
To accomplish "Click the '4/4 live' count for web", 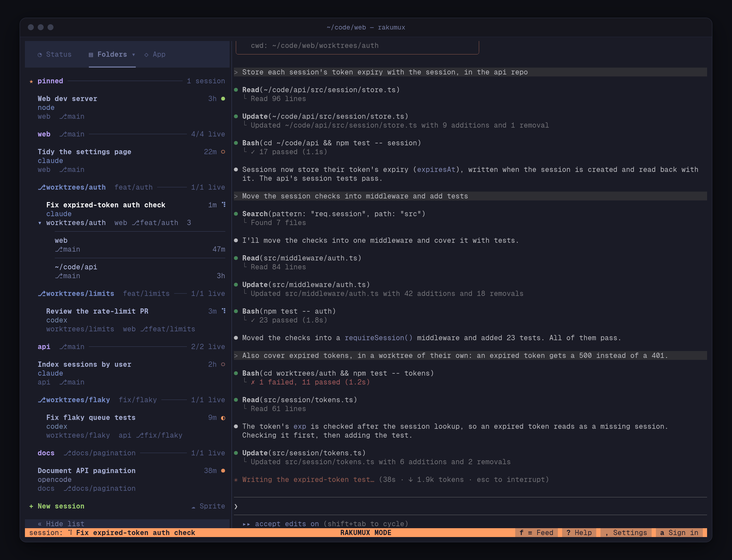I will (x=208, y=134).
